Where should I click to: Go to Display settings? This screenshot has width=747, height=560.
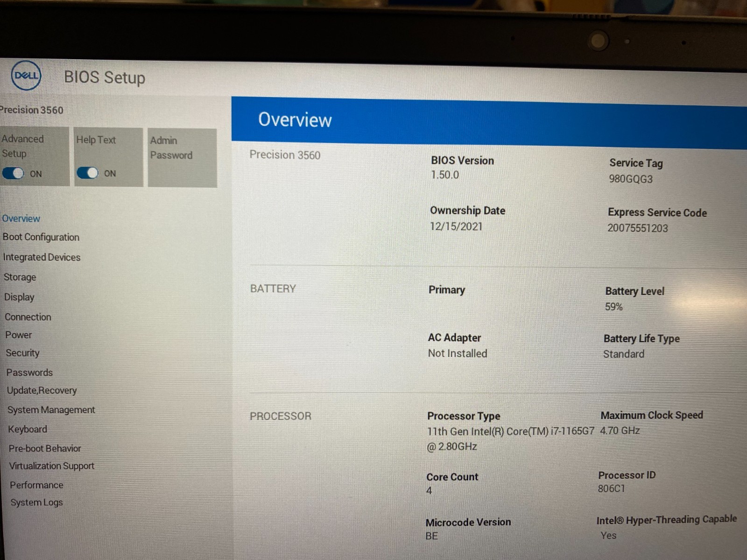[x=19, y=297]
